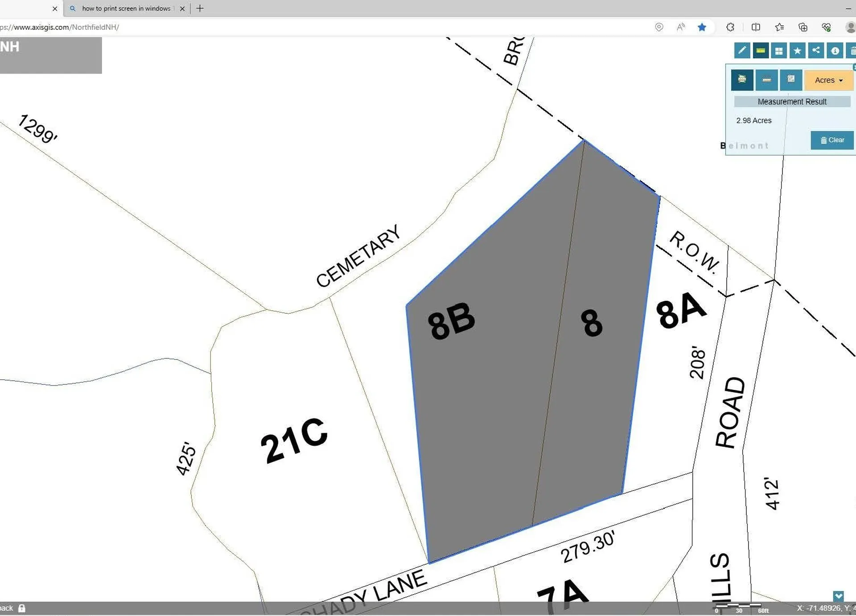The height and width of the screenshot is (616, 856).
Task: Select the area measurement icon
Action: tap(742, 80)
